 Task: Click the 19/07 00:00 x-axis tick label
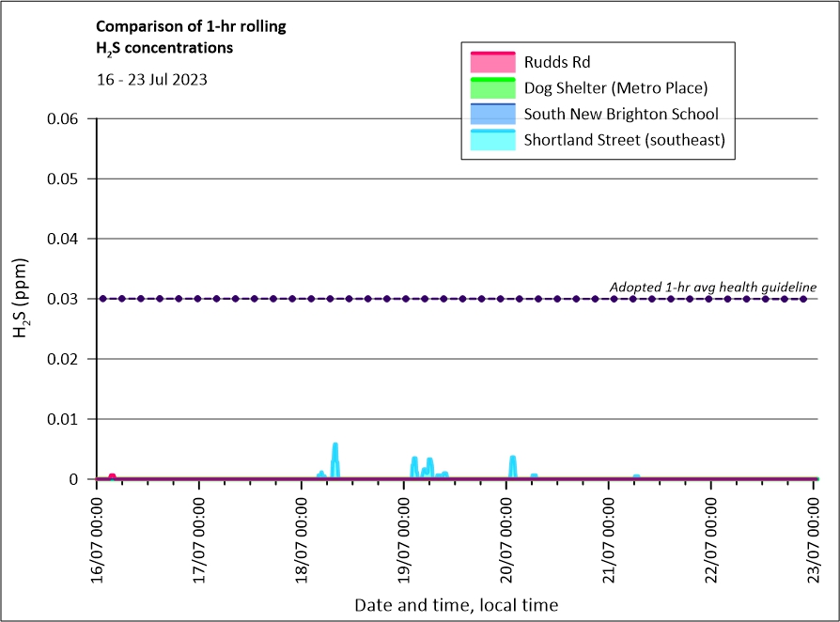click(403, 531)
